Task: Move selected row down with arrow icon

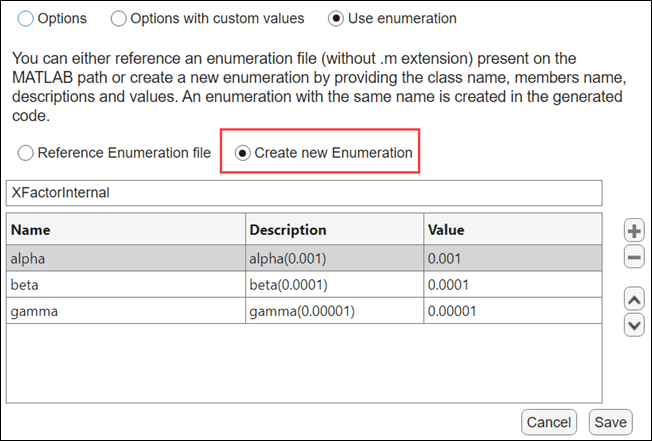Action: click(633, 324)
